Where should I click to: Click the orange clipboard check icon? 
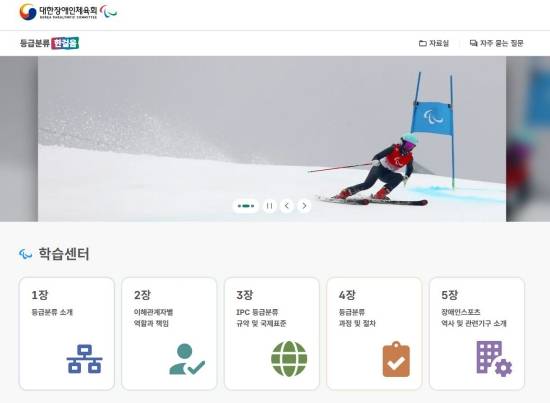tap(396, 359)
